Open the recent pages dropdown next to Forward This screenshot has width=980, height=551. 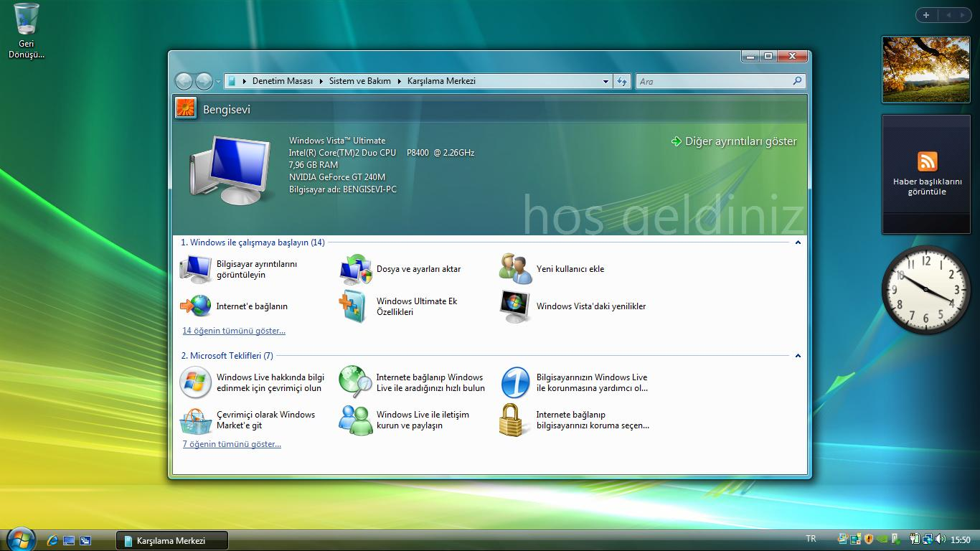click(218, 82)
